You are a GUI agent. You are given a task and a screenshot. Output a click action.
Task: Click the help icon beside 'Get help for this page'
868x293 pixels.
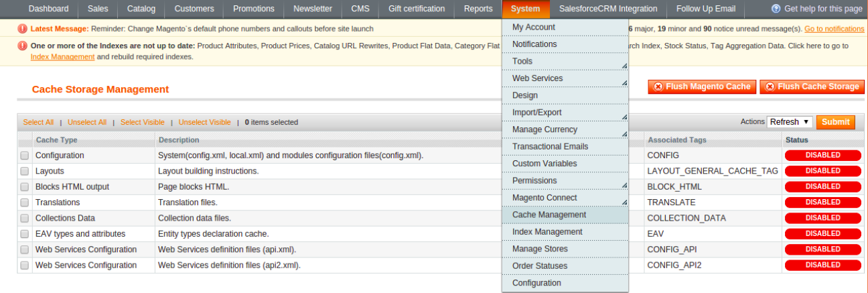[776, 9]
